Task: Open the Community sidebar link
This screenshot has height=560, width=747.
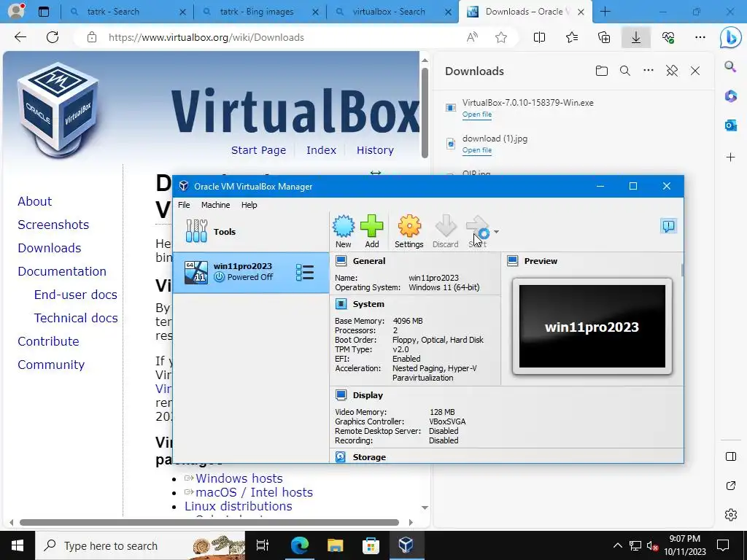Action: tap(51, 365)
